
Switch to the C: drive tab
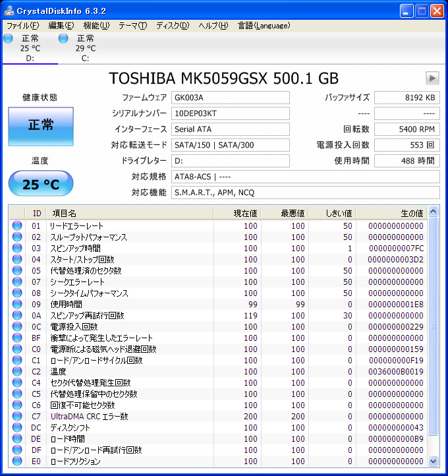coord(85,48)
